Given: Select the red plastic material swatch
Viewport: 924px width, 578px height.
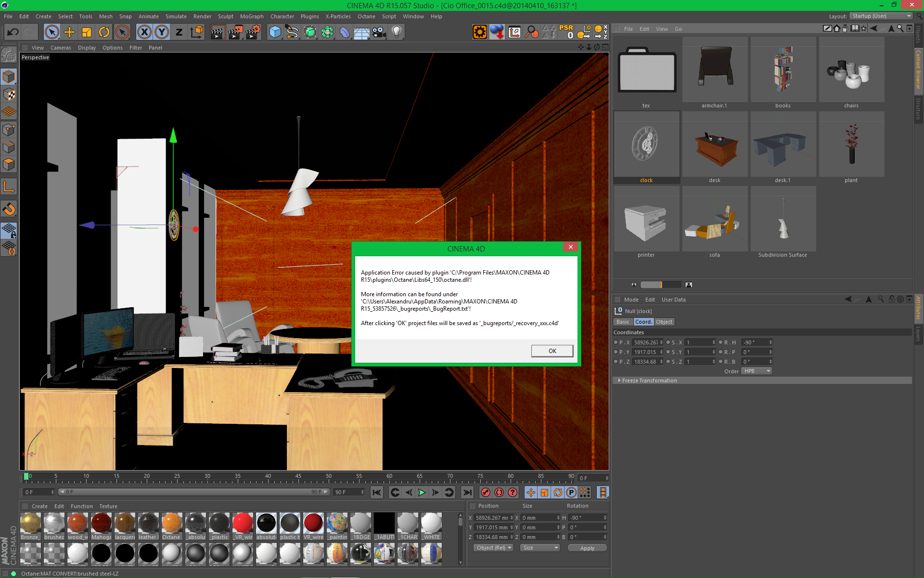Looking at the screenshot, I should (243, 524).
